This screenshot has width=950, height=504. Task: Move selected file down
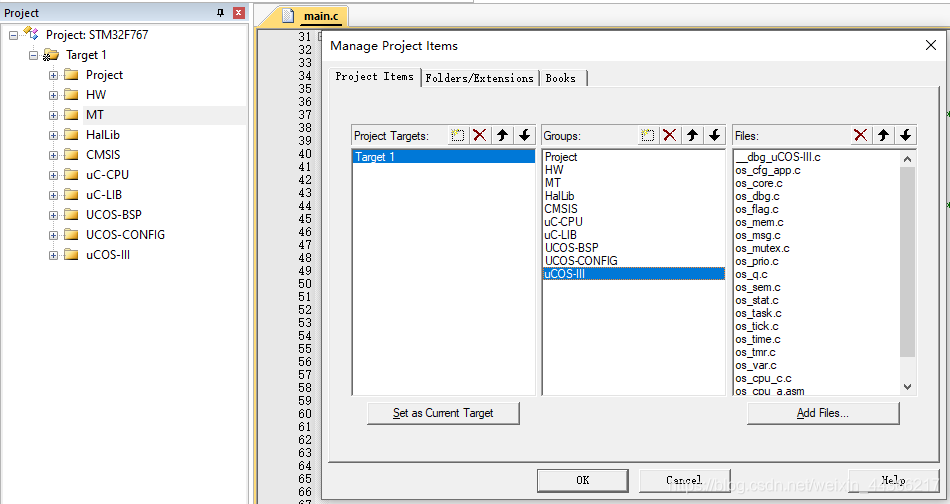tap(906, 135)
